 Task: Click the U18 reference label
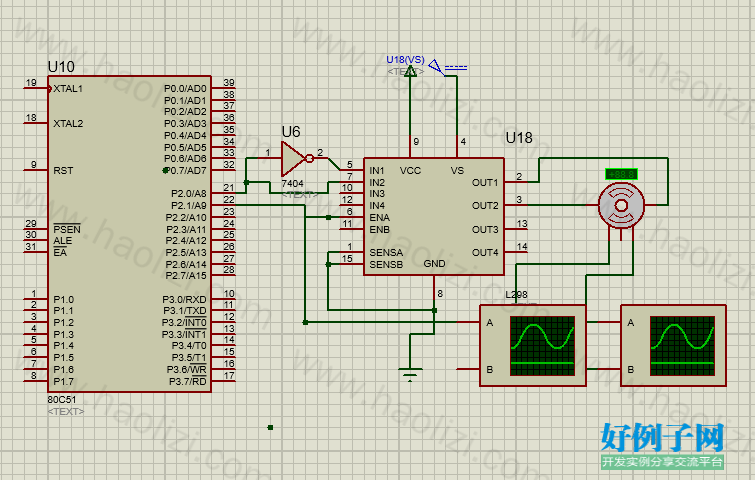[x=519, y=138]
